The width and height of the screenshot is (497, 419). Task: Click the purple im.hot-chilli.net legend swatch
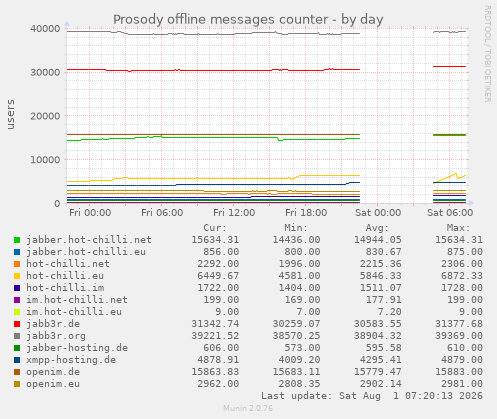[x=17, y=300]
